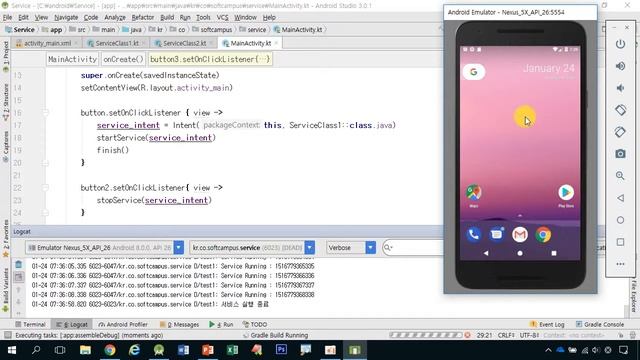Tap the Google search pill on emulator

(473, 72)
